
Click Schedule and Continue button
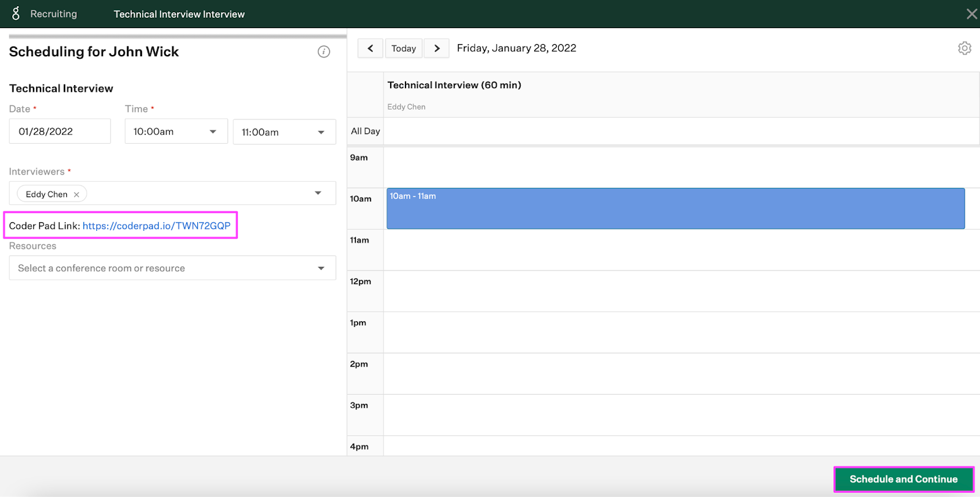point(903,479)
